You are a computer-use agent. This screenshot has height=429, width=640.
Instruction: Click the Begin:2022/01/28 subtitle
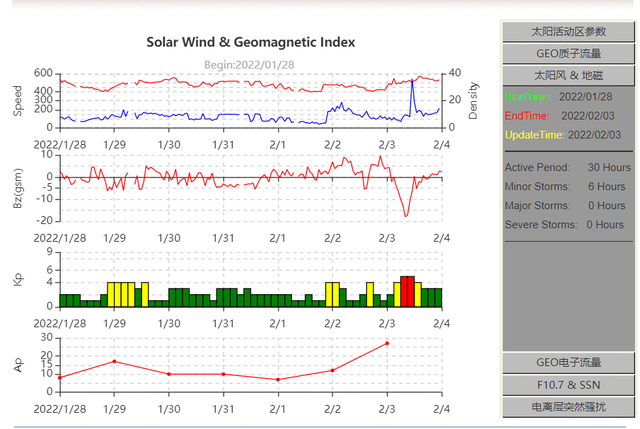tap(251, 64)
